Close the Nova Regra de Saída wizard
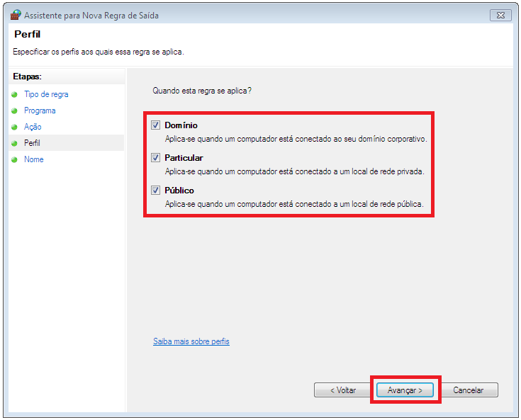The height and width of the screenshot is (420, 521). (500, 16)
